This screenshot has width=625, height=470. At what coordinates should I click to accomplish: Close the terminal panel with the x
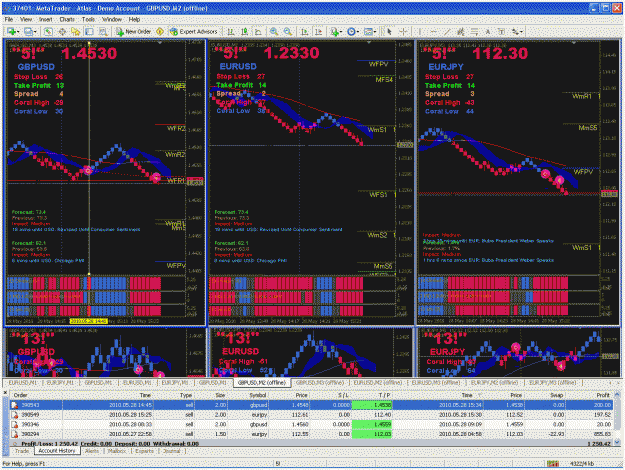6,393
